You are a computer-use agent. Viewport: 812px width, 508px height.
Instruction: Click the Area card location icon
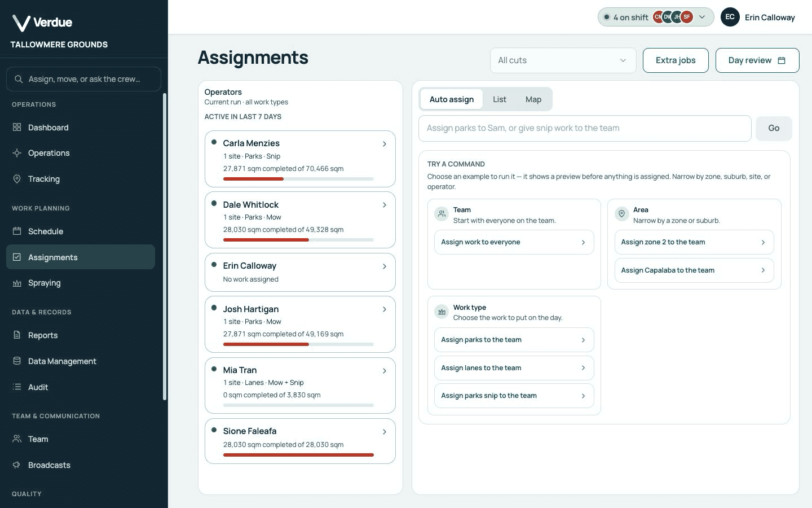(x=621, y=214)
